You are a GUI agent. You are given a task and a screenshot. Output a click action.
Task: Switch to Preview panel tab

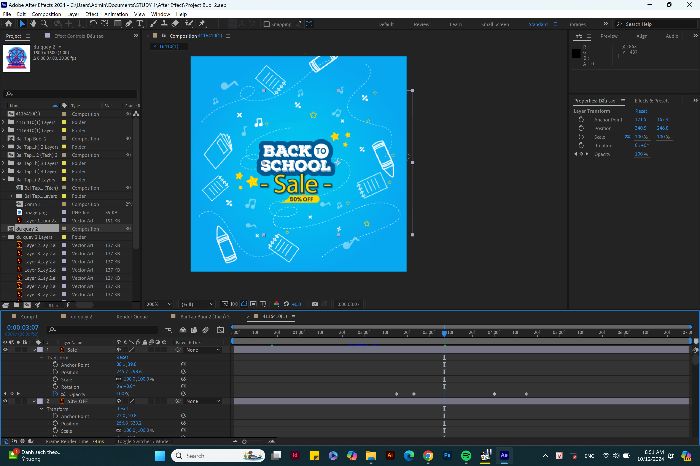(609, 36)
